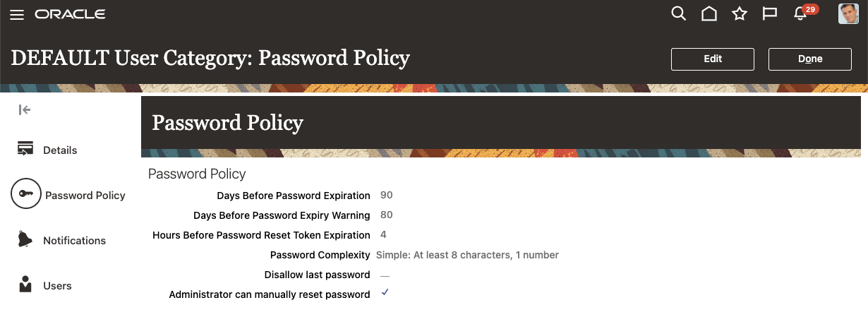Click the Edit button
868x329 pixels.
pyautogui.click(x=712, y=59)
